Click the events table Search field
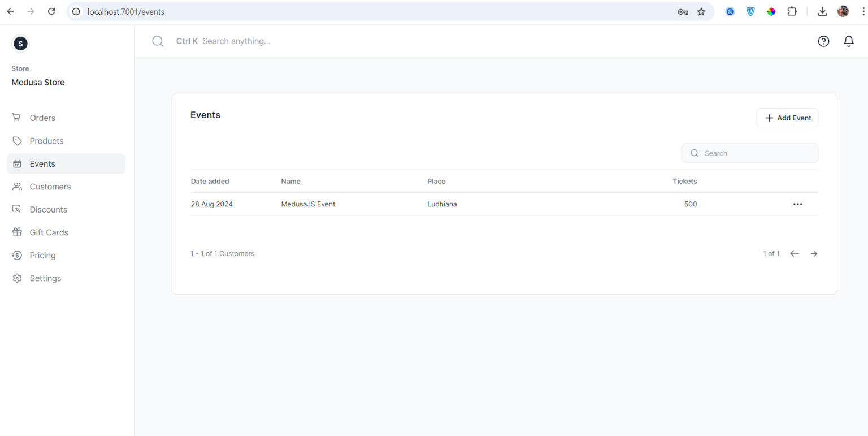The width and height of the screenshot is (868, 436). coord(750,153)
